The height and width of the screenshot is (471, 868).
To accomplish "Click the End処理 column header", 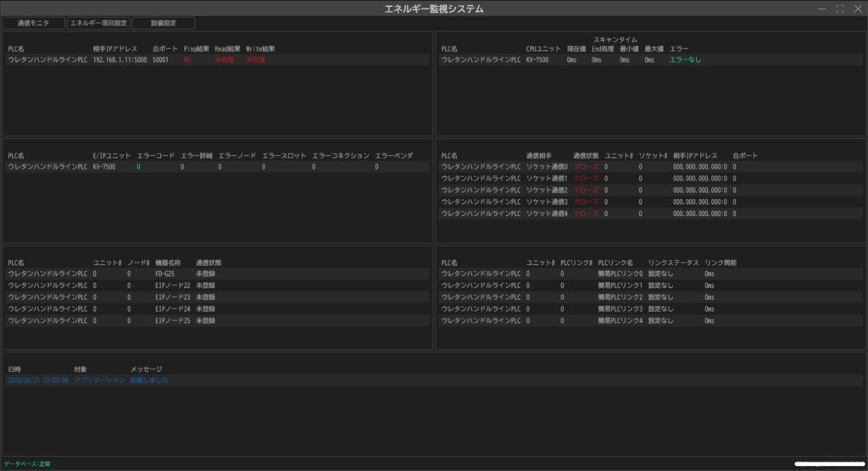I will (603, 48).
